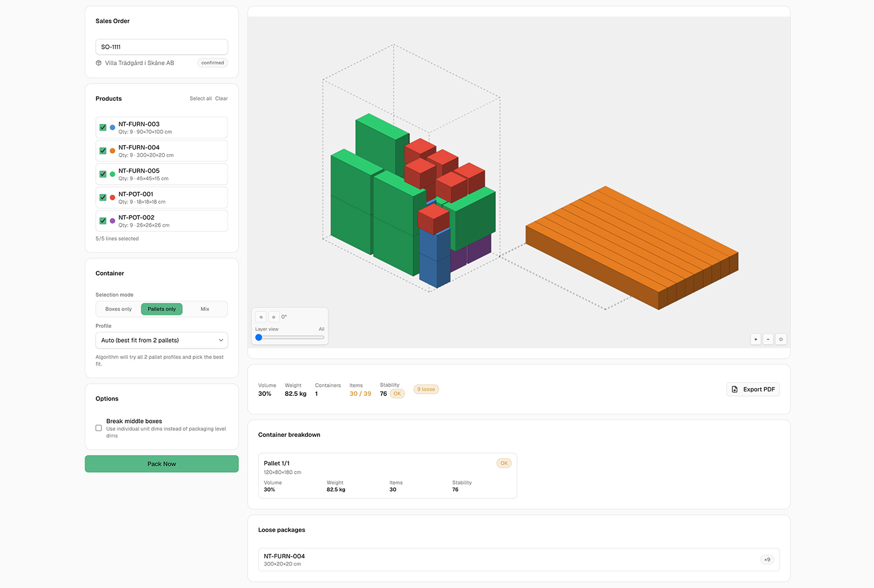This screenshot has height=588, width=874.
Task: Click the Export PDF document icon
Action: click(x=734, y=389)
